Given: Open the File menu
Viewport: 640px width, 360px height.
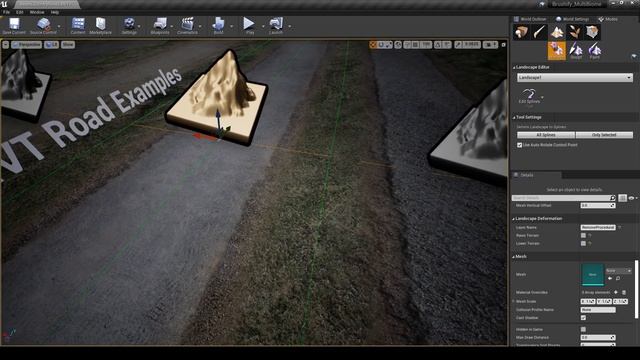Looking at the screenshot, I should (6, 12).
